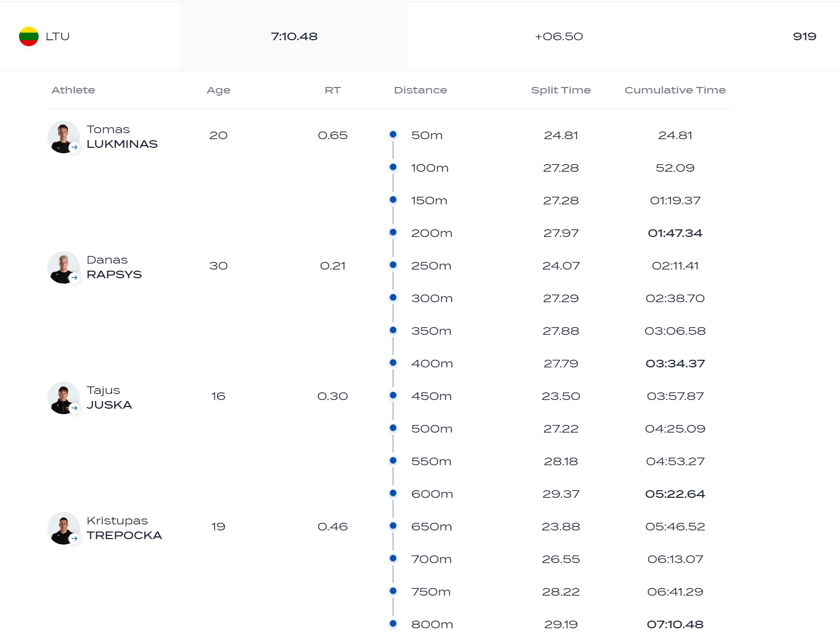Open Tomas Lukminas profile arrow icon

pos(74,147)
